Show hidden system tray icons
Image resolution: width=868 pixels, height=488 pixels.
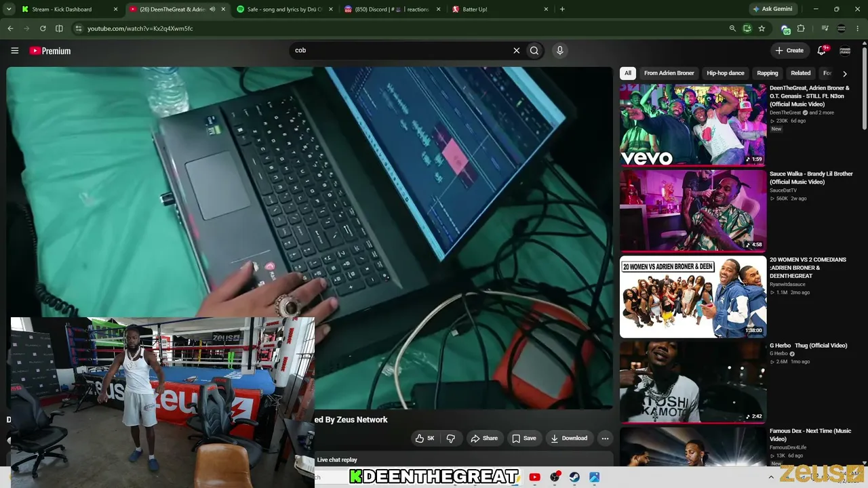click(770, 477)
